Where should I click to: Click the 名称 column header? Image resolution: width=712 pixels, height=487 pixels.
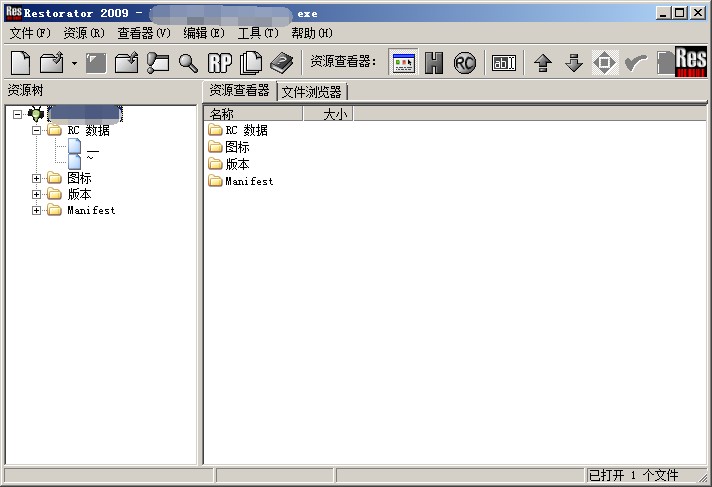(253, 114)
